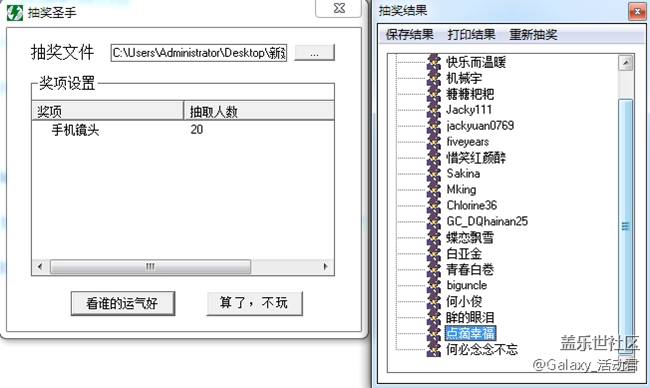Click user icon beside 糖糖粑粑
The height and width of the screenshot is (388, 650).
pyautogui.click(x=434, y=94)
